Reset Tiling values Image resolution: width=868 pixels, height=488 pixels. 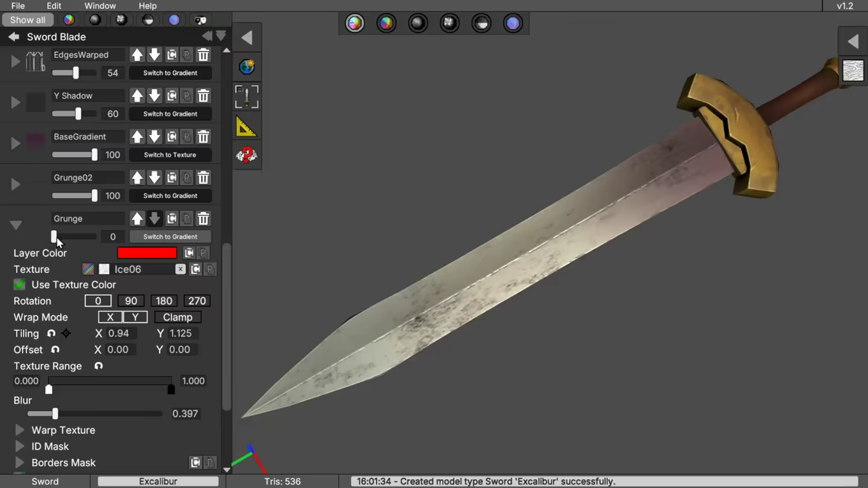51,334
